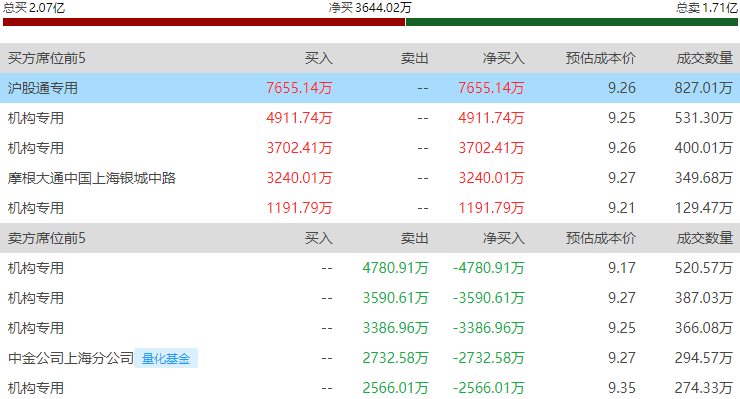Screen dimensions: 740x399
Task: Open 中金公司上海分公司 seat link
Action: 71,358
